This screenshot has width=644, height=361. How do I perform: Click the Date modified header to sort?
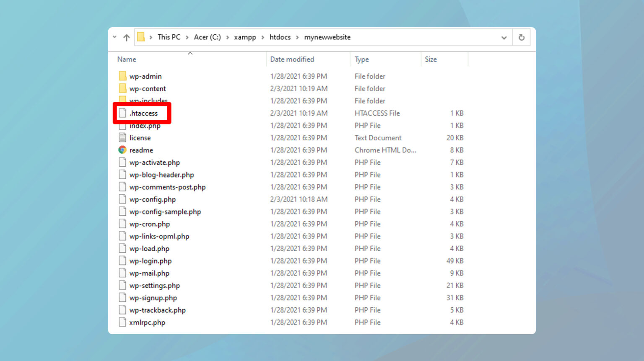(292, 59)
